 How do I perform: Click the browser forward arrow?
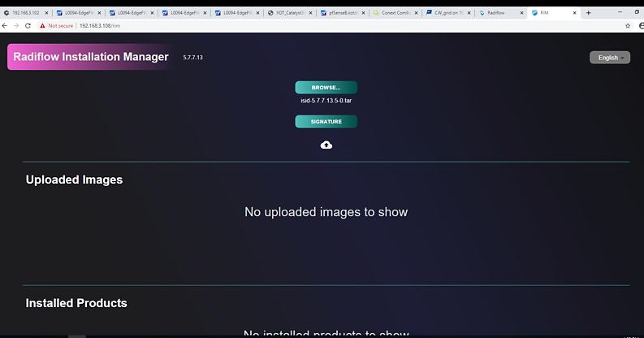coord(16,25)
